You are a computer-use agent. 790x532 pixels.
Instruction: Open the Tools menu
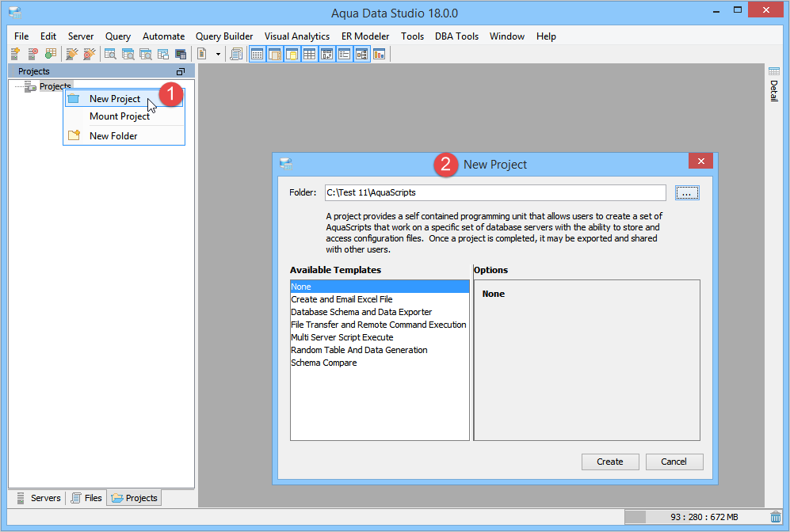(x=412, y=36)
